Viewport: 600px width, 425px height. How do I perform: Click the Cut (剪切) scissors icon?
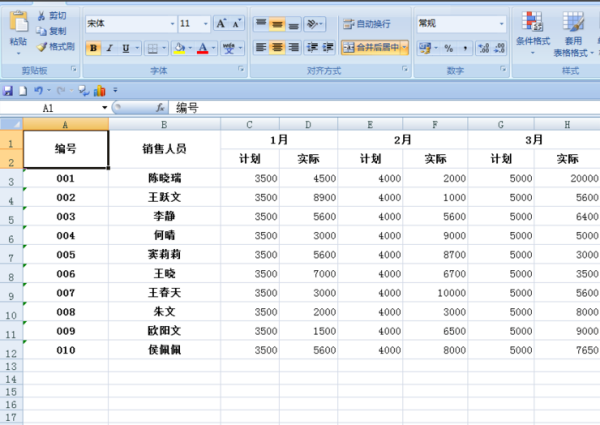(x=41, y=16)
